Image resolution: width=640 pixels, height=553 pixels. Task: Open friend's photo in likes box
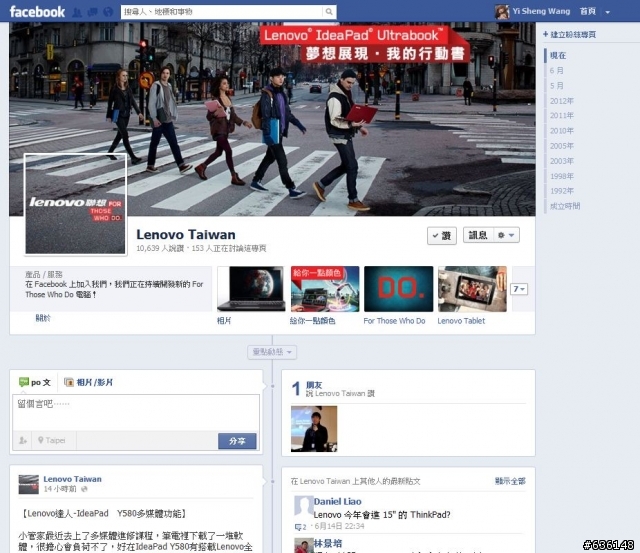(314, 429)
